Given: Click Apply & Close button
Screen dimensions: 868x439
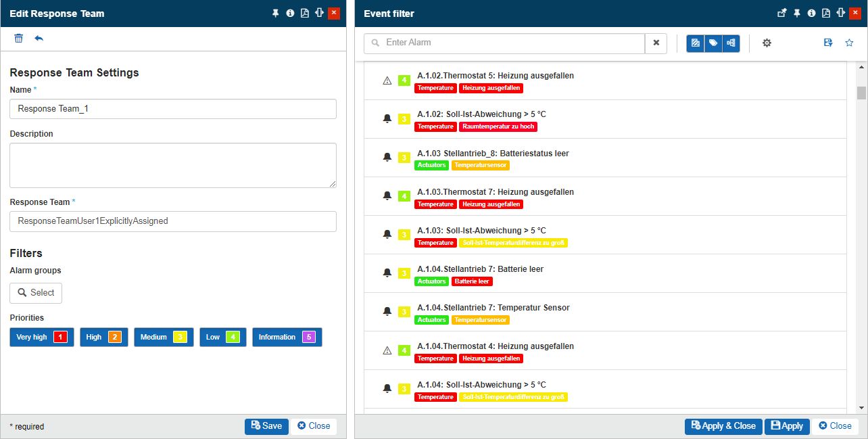Looking at the screenshot, I should tap(723, 426).
